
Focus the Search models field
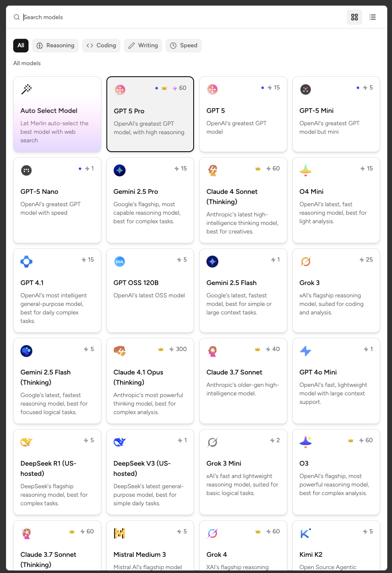(x=170, y=17)
